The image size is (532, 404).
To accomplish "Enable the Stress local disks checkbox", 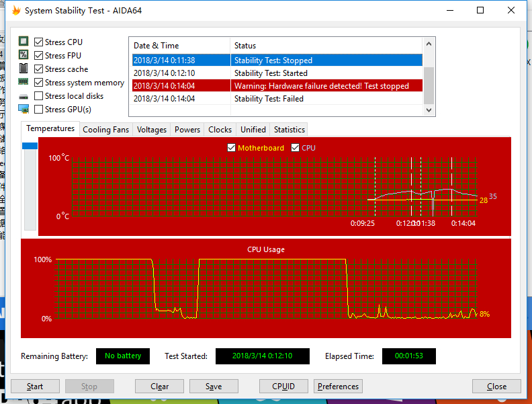I will pos(39,95).
